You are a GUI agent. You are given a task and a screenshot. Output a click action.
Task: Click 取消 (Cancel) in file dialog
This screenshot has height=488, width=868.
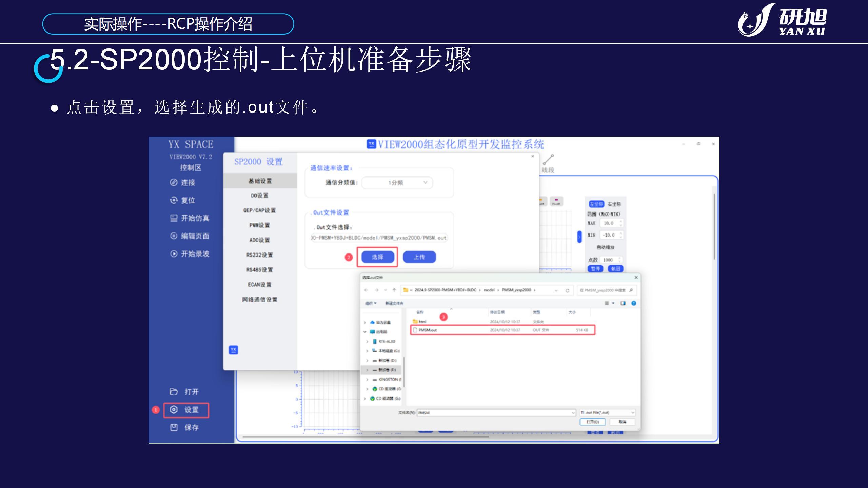pos(622,422)
